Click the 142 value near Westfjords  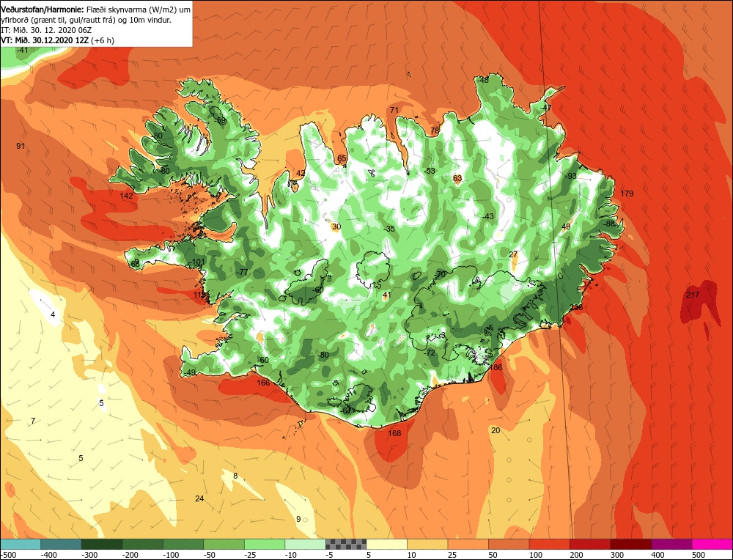coord(126,196)
